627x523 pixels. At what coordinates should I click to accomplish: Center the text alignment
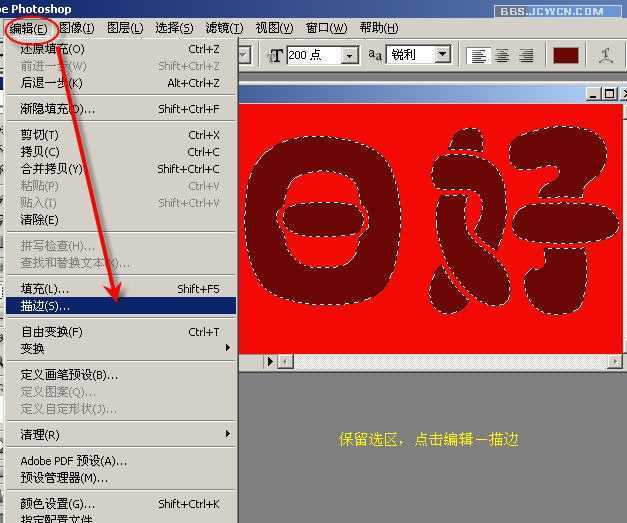[502, 56]
